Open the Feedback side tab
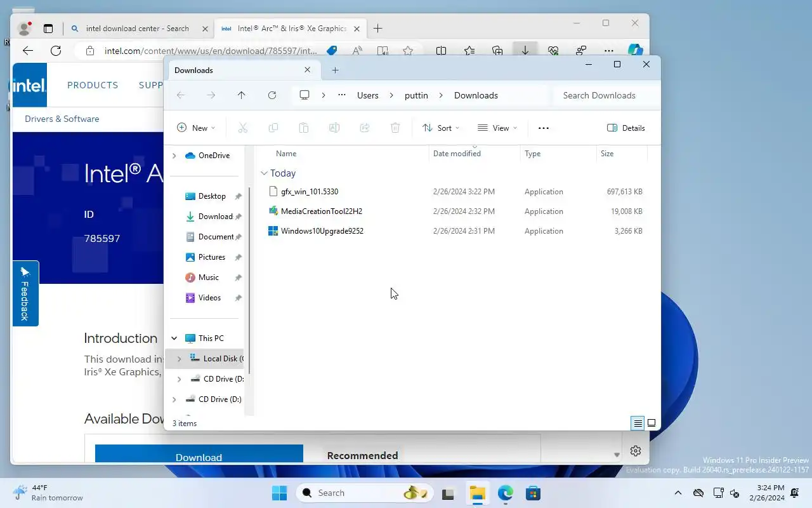The image size is (812, 508). pos(25,293)
